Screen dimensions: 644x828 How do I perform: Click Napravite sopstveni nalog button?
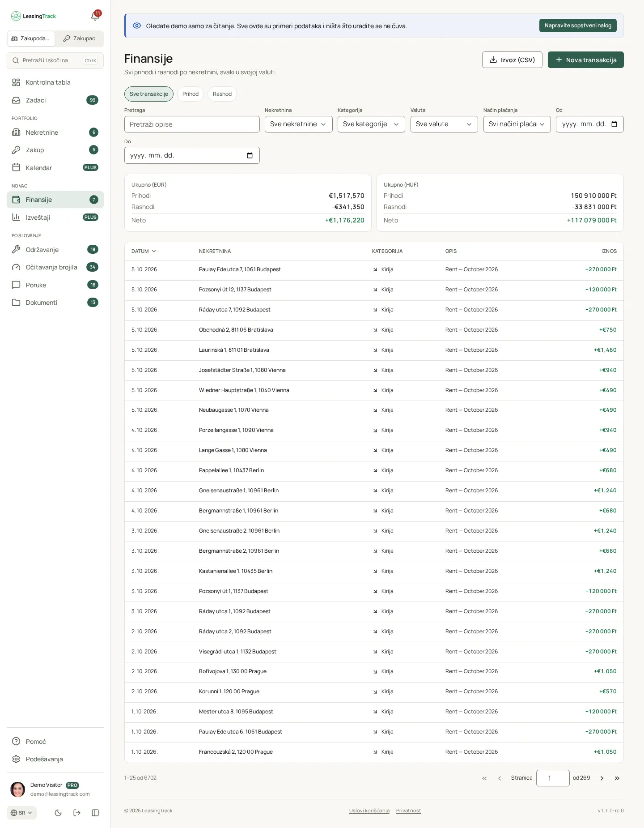pyautogui.click(x=578, y=26)
